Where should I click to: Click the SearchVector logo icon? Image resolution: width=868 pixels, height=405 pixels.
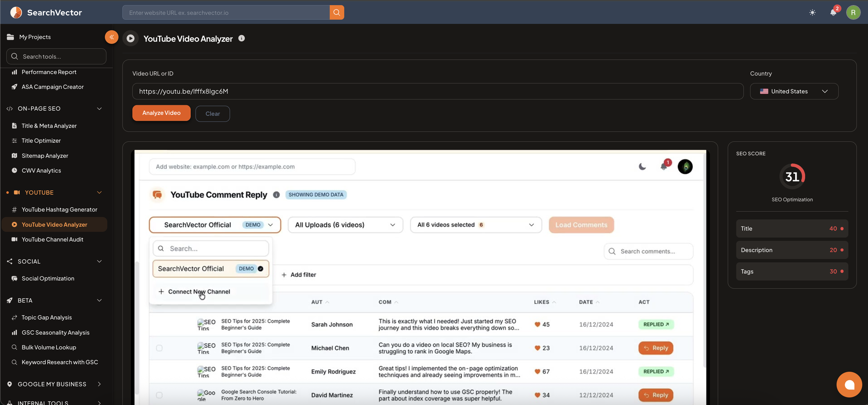[16, 12]
